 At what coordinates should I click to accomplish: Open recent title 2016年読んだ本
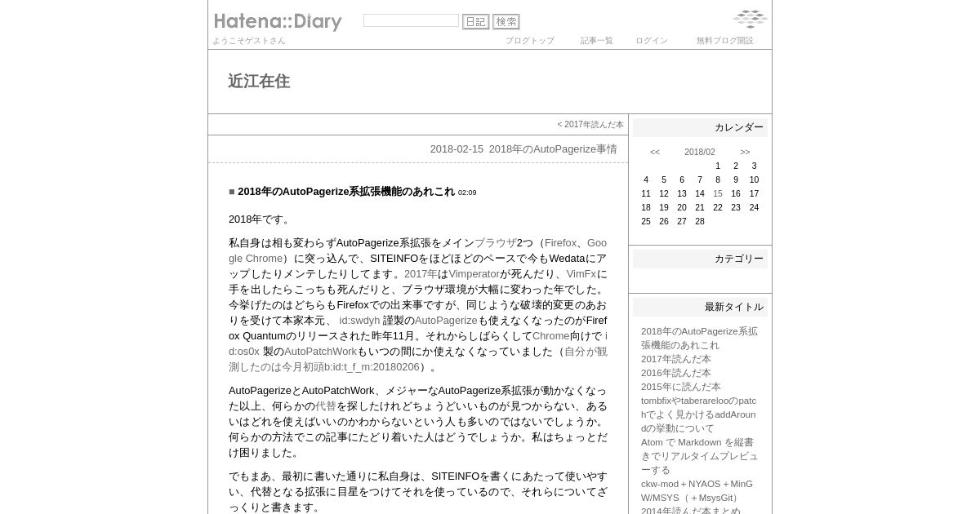(x=676, y=373)
